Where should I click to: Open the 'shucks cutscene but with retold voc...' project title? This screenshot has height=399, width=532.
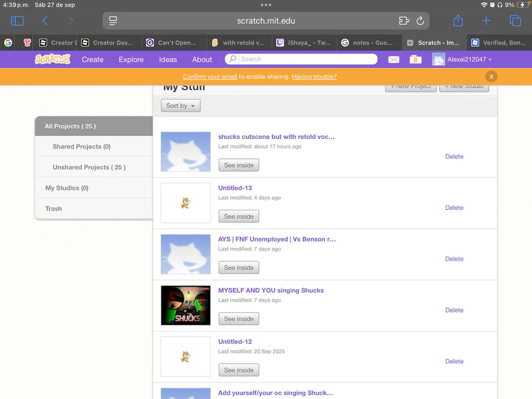coord(276,137)
